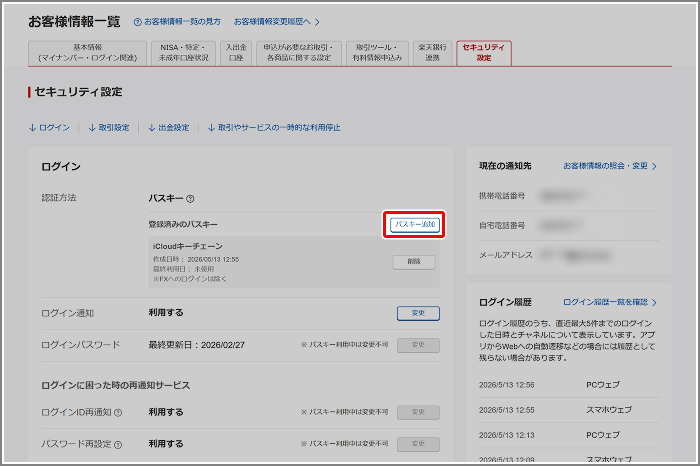
Task: Click ログインに困った時の再通知サービス heading
Action: click(116, 385)
